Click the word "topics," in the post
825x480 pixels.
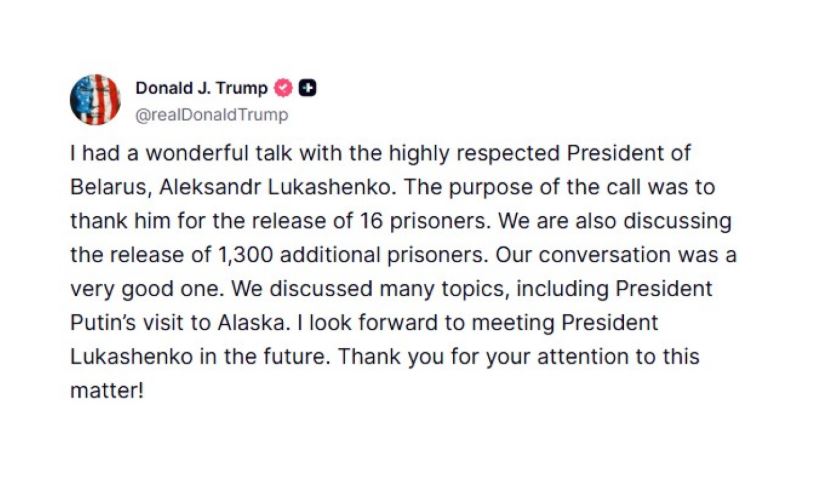click(x=475, y=289)
